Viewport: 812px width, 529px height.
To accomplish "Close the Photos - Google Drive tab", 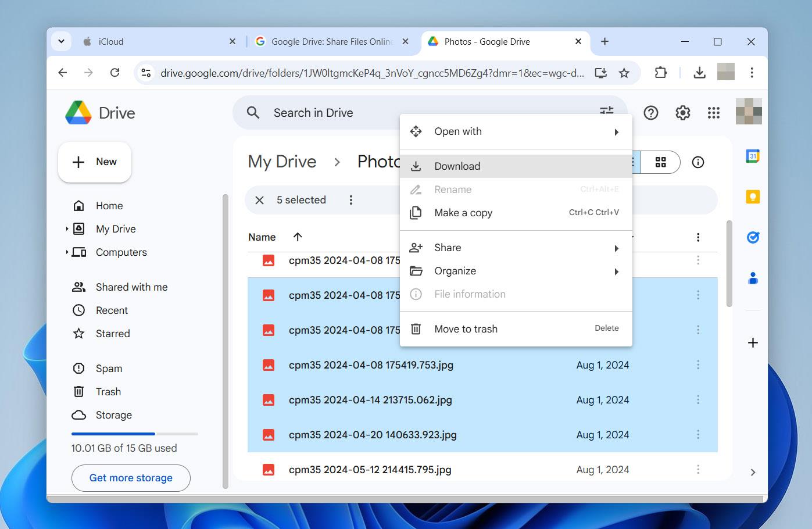I will pos(578,41).
